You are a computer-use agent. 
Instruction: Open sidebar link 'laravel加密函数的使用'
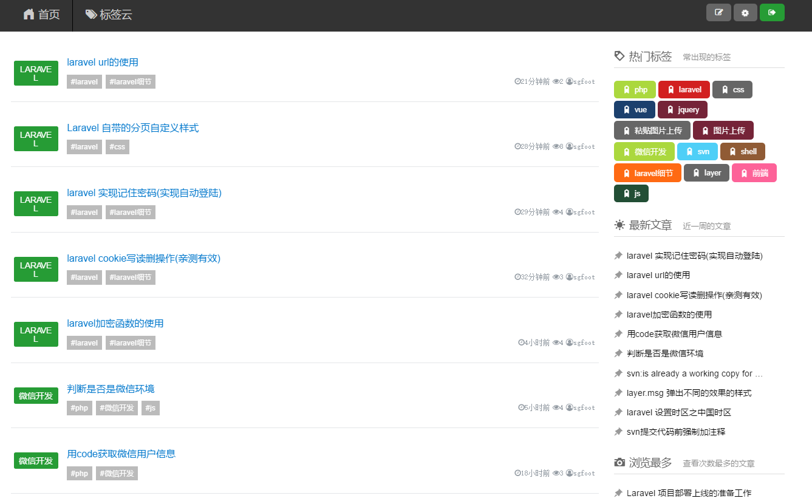click(669, 315)
